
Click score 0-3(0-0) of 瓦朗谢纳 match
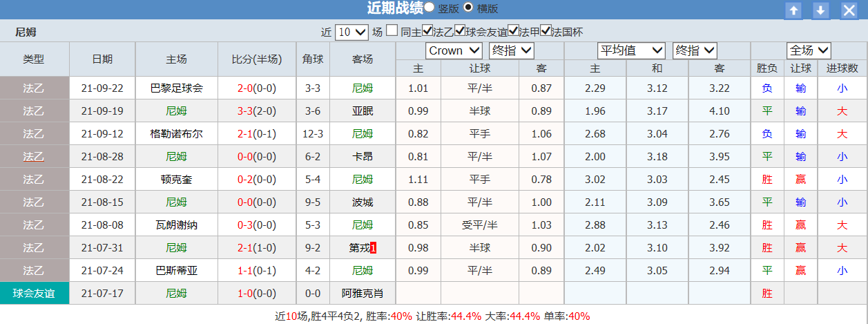point(257,225)
